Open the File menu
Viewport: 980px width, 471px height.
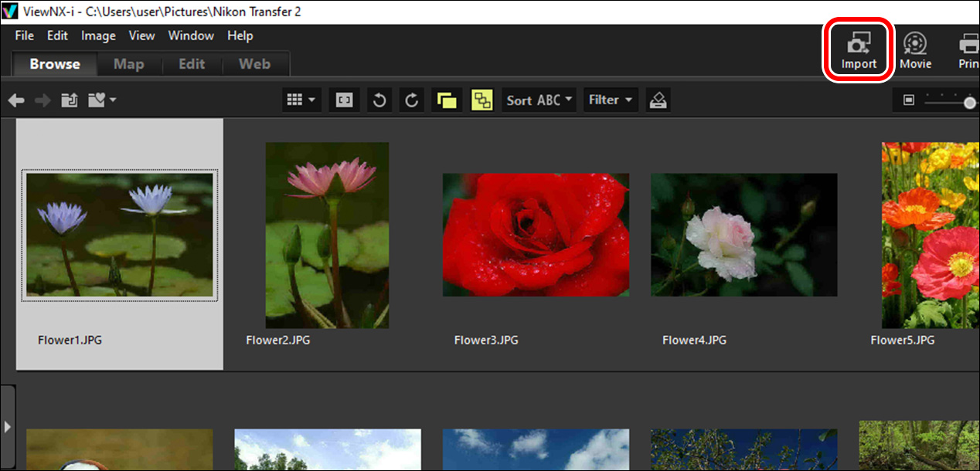pos(25,36)
